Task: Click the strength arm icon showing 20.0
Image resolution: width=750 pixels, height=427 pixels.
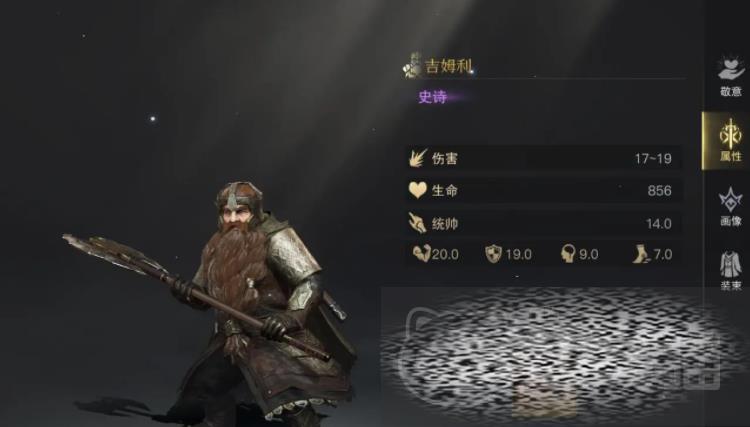Action: tap(421, 253)
